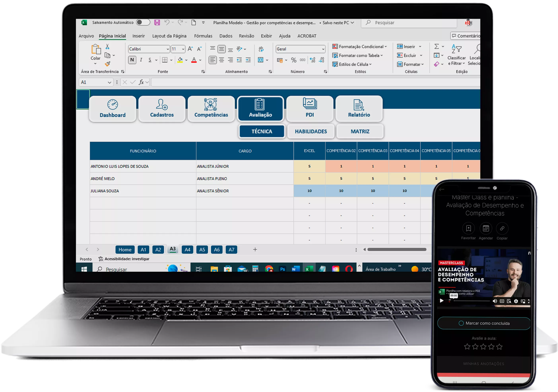This screenshot has height=392, width=558.
Task: Click the New document icon in quick access
Action: click(194, 23)
